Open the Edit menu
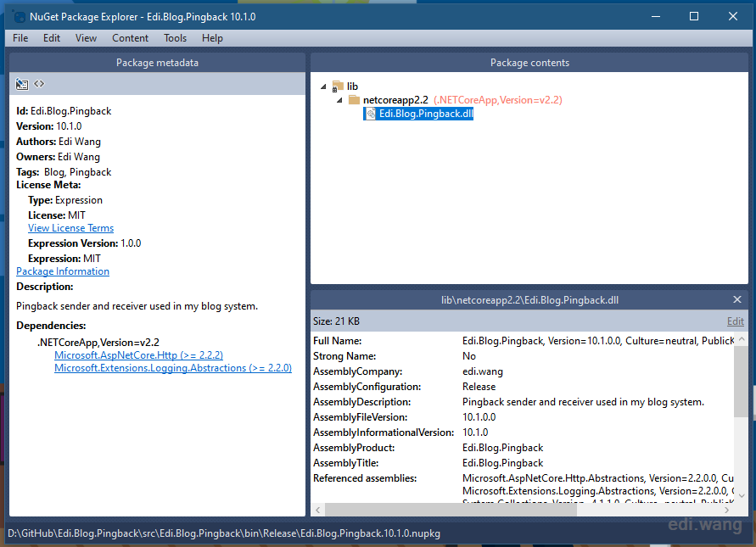This screenshot has width=756, height=547. [52, 38]
